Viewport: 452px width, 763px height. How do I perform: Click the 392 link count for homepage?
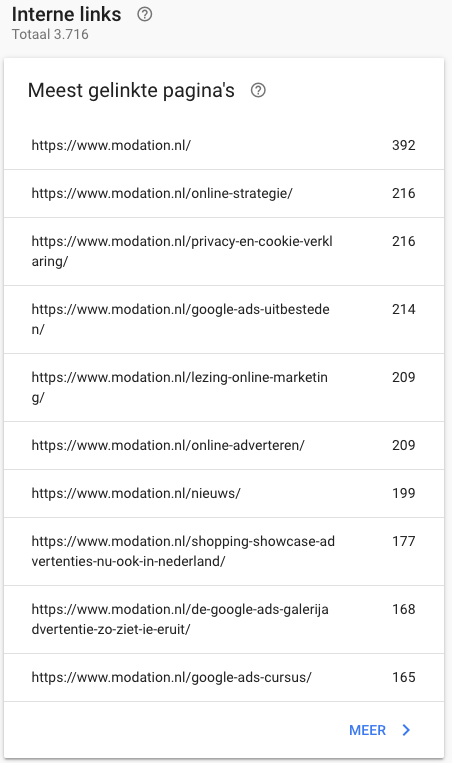click(403, 145)
